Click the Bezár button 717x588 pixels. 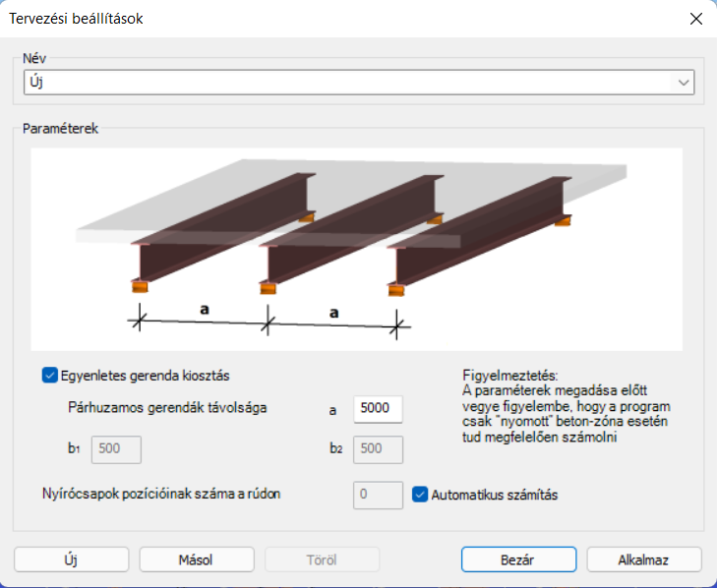[518, 559]
